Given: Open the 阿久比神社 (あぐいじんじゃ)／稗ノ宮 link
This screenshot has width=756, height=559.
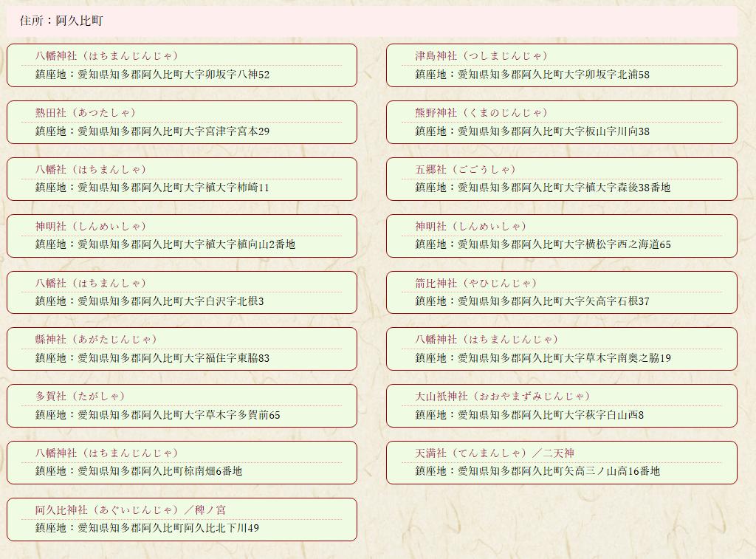Looking at the screenshot, I should [x=131, y=510].
